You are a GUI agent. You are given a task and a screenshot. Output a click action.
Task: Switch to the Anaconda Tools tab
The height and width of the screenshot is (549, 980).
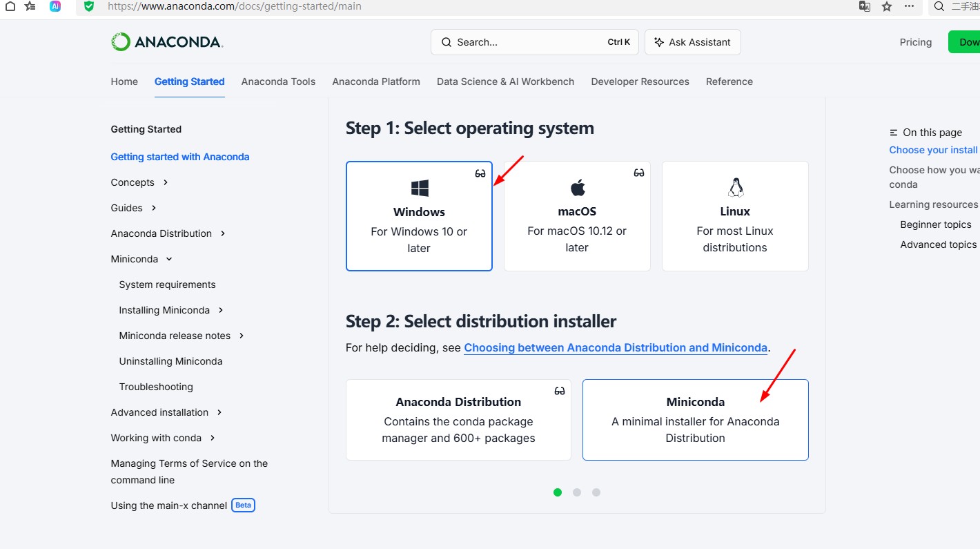(278, 81)
